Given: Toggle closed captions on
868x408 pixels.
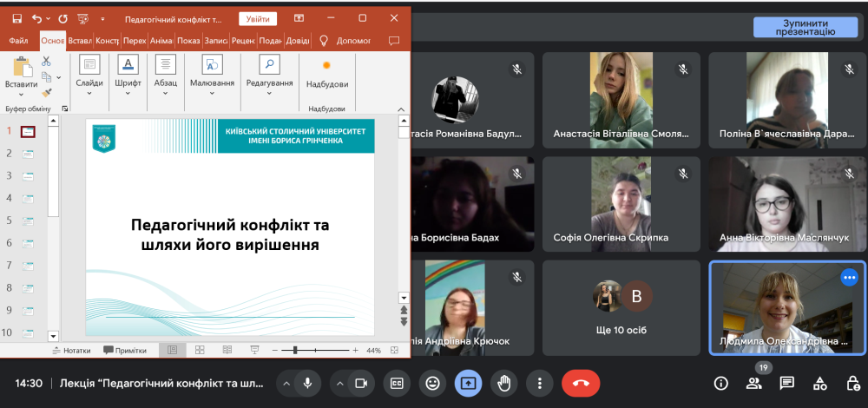Looking at the screenshot, I should (x=398, y=383).
